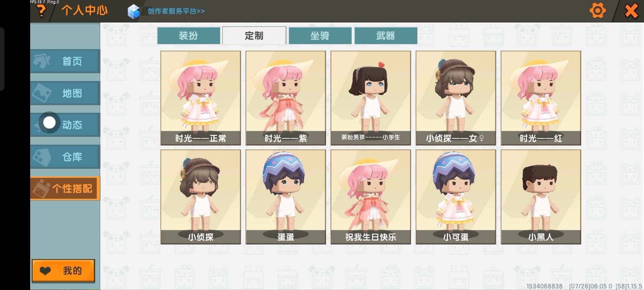644x290 pixels.
Task: Select 个性搭配 in the sidebar
Action: pos(65,188)
